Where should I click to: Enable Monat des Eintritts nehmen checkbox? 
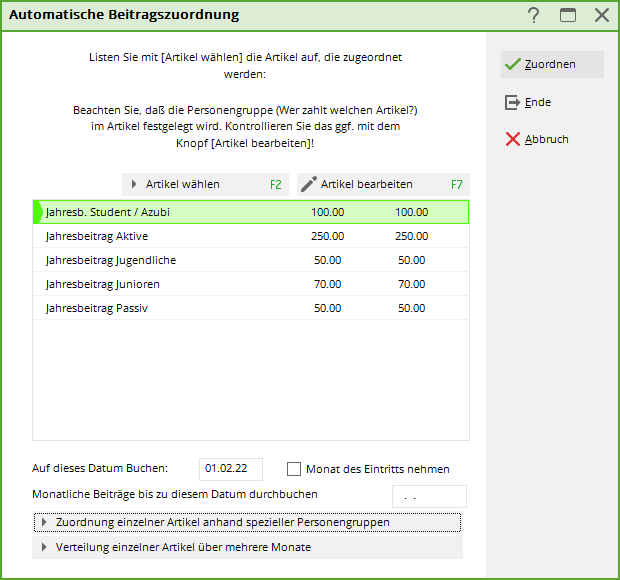pyautogui.click(x=294, y=469)
